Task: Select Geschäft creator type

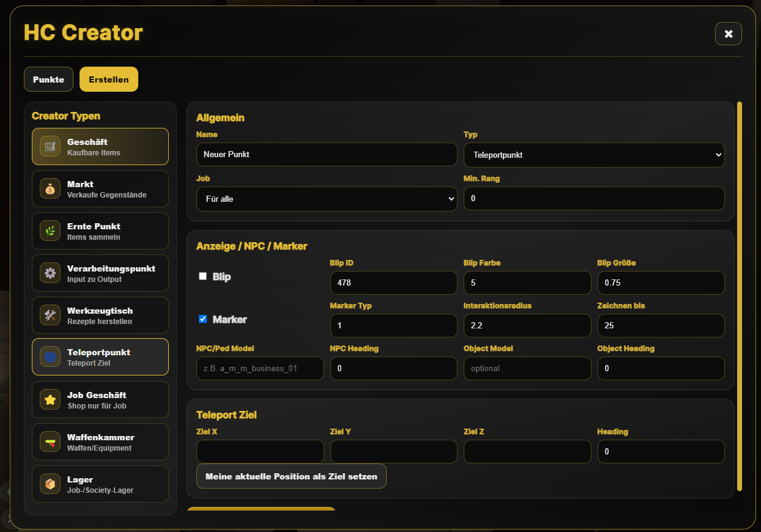Action: [100, 146]
